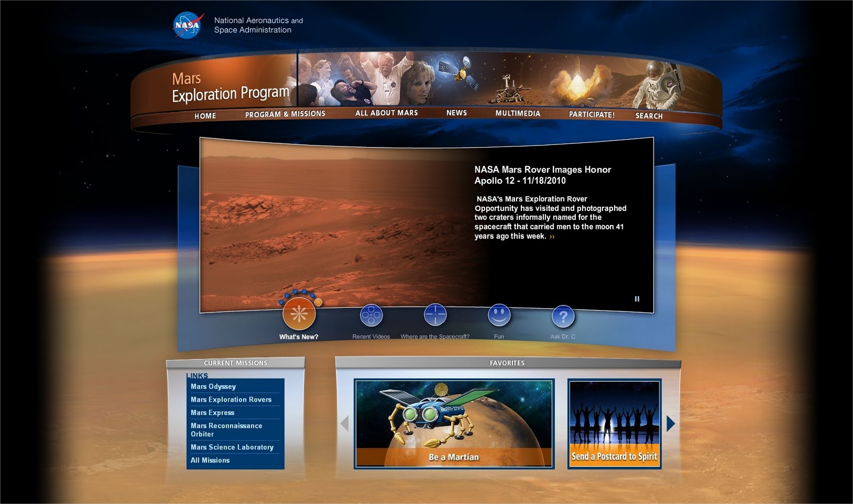Screen dimensions: 853x504
Task: Click the orange slide indicator dot above What's New
Action: click(318, 303)
